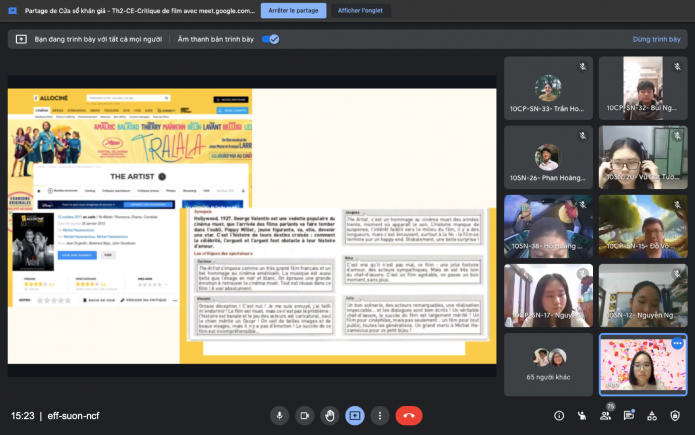This screenshot has width=695, height=435.
Task: Click muted mic icon on 10CP-SN-17 tile
Action: 582,274
